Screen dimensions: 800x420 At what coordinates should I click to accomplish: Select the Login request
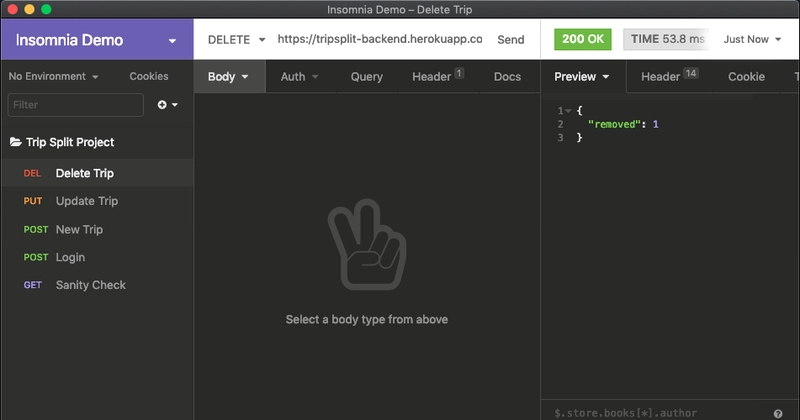point(97,257)
